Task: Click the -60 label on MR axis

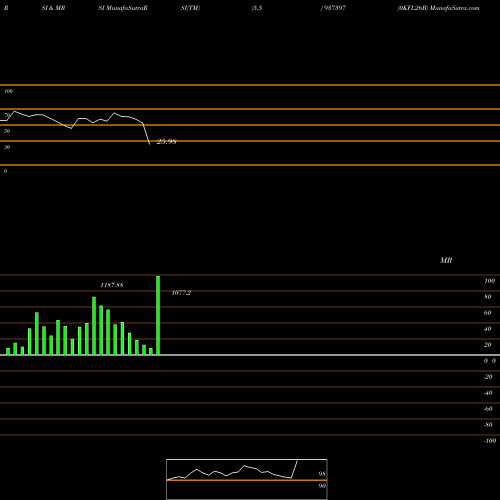Action: click(488, 409)
